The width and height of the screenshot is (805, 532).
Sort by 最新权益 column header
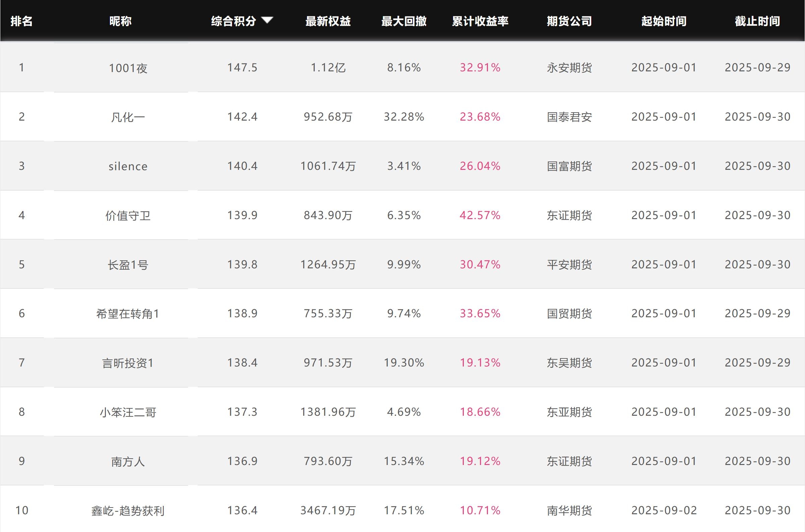[328, 21]
